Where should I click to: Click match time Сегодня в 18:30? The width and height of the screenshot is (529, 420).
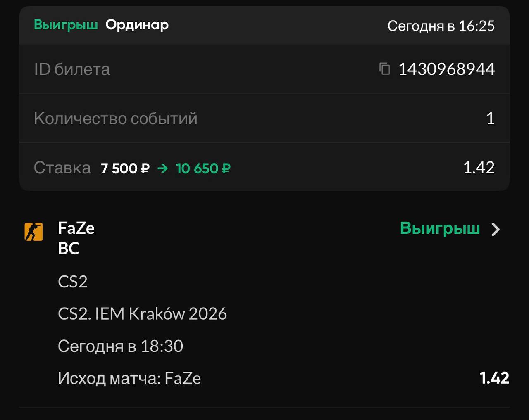120,346
